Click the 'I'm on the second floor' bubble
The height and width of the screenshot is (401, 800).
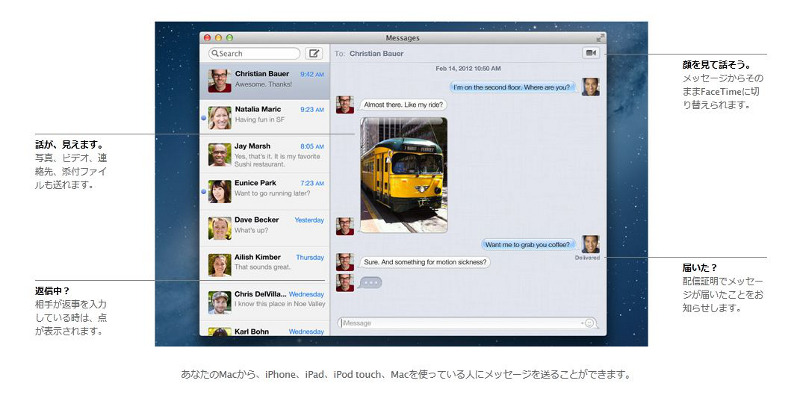pos(512,87)
